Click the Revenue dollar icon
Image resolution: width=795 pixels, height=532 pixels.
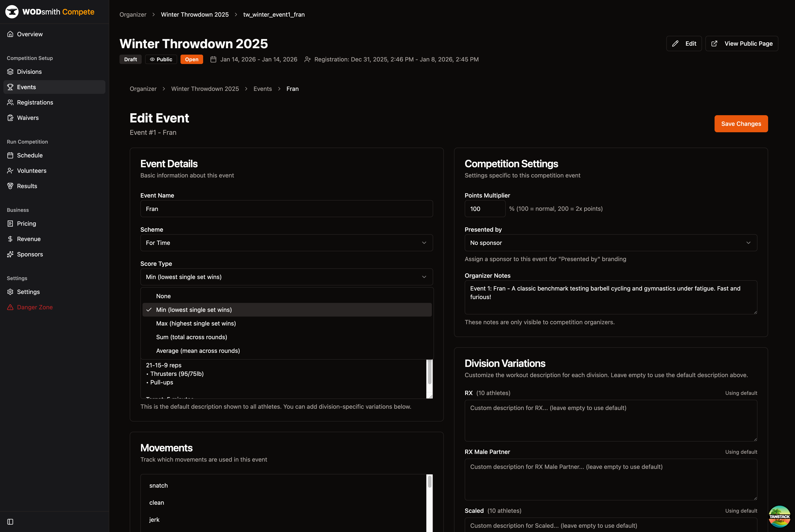(10, 239)
